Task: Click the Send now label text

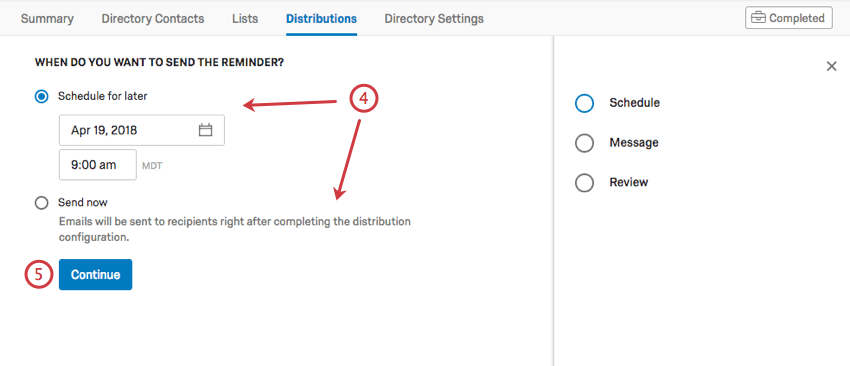Action: coord(83,202)
